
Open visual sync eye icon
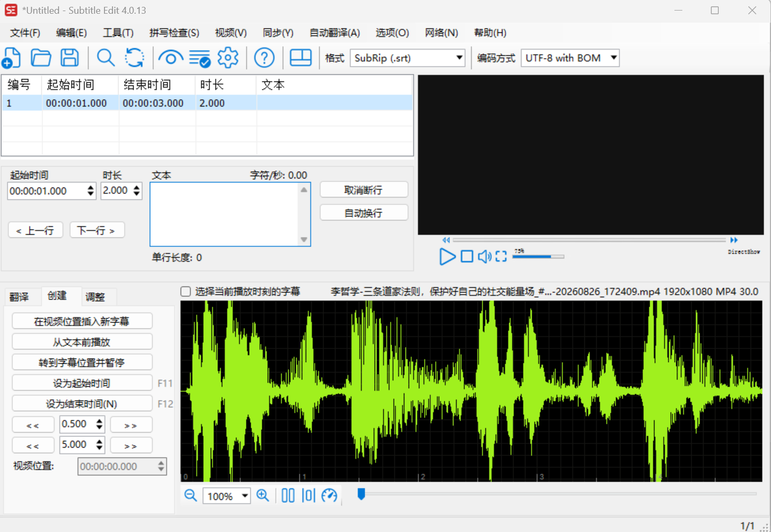(x=170, y=58)
